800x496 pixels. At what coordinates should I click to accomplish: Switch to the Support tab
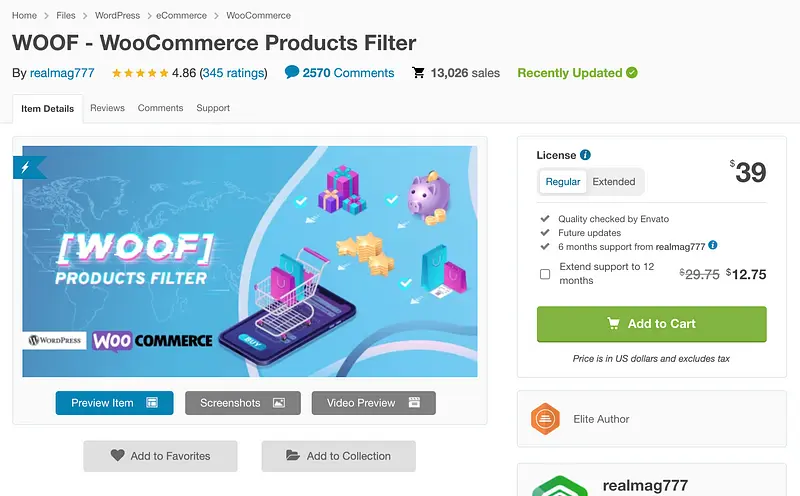(x=213, y=108)
